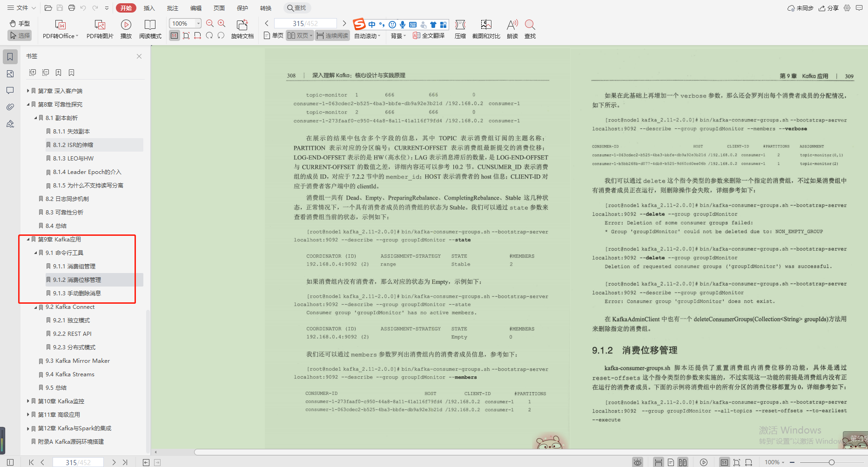Open the 压缩 compress tool
Viewport: 868px width, 467px height.
(460, 29)
